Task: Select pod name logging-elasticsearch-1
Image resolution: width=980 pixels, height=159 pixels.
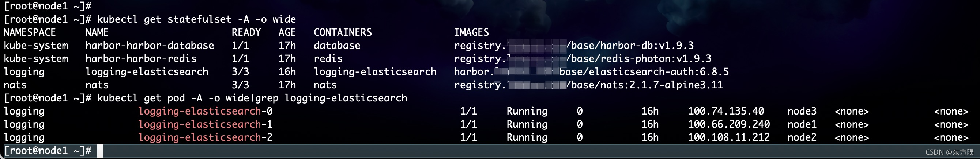Action: tap(205, 124)
